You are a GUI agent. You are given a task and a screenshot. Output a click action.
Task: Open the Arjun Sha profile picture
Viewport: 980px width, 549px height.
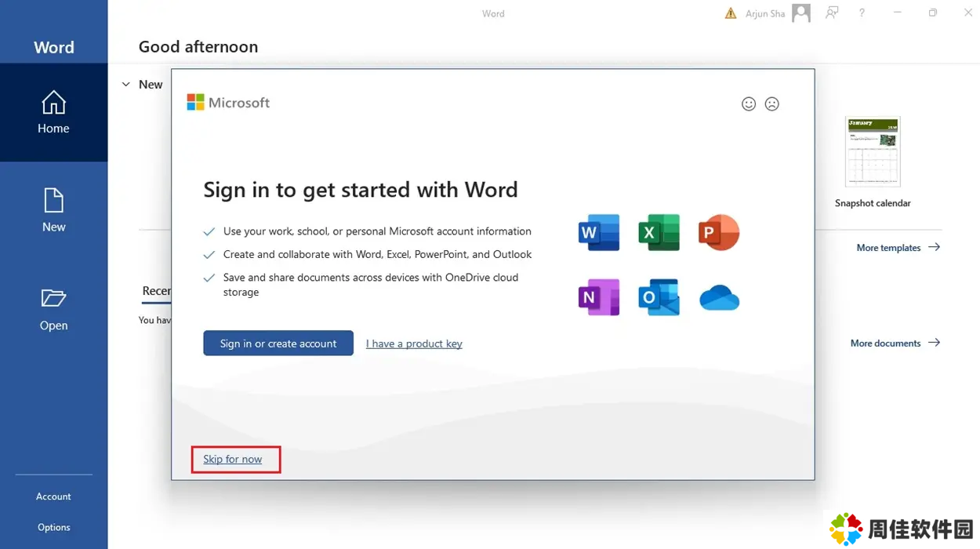point(801,13)
